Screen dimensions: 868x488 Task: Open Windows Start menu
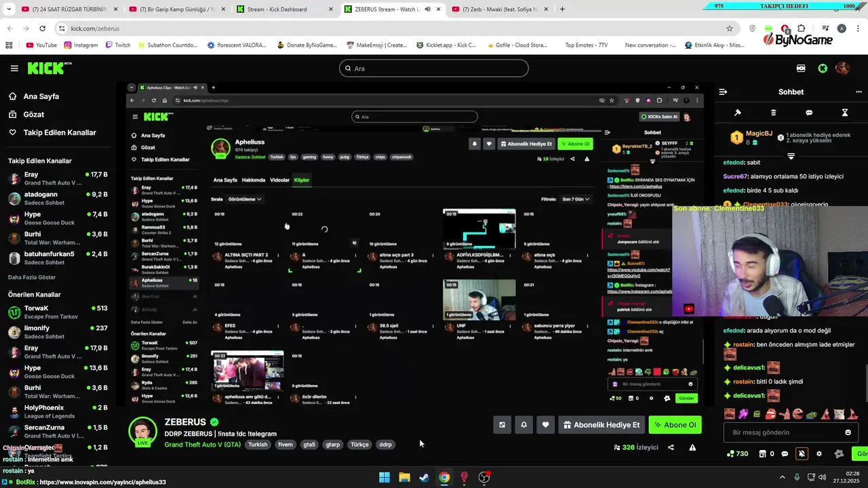pos(384,477)
